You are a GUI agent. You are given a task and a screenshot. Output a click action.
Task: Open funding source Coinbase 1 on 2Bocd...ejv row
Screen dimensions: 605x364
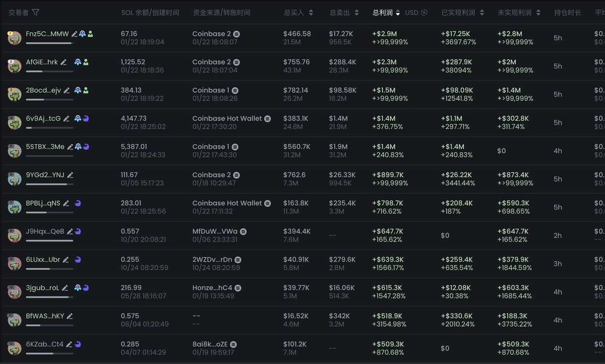[x=211, y=90]
